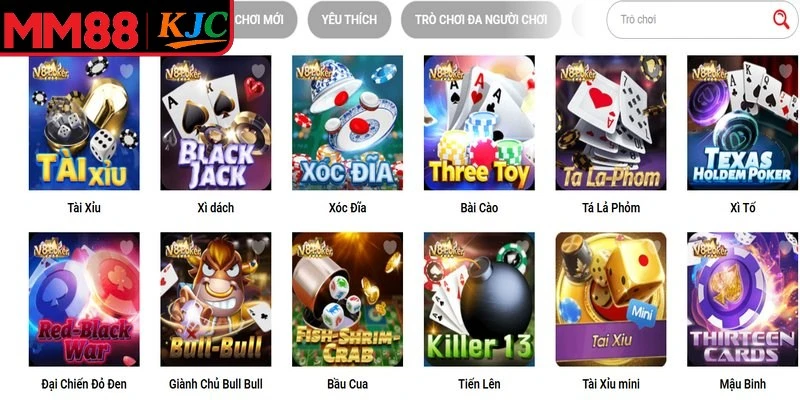
Task: Favorite the Tài Xỉu game heart
Action: coord(127,71)
